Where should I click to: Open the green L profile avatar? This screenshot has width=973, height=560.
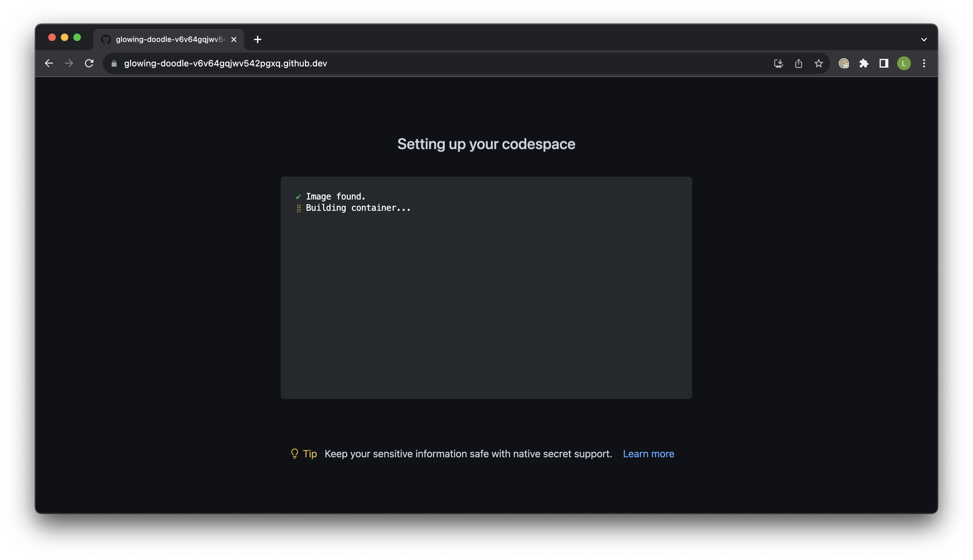[904, 64]
